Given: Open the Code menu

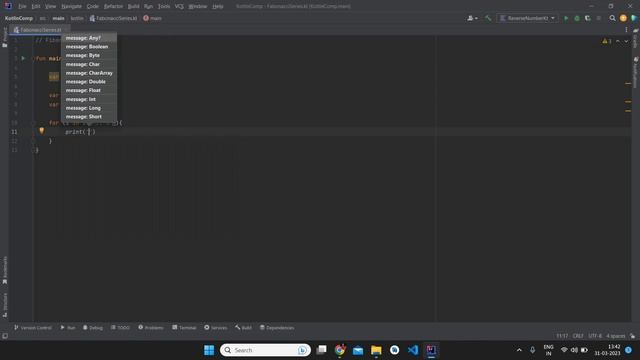Looking at the screenshot, I should pyautogui.click(x=93, y=6).
